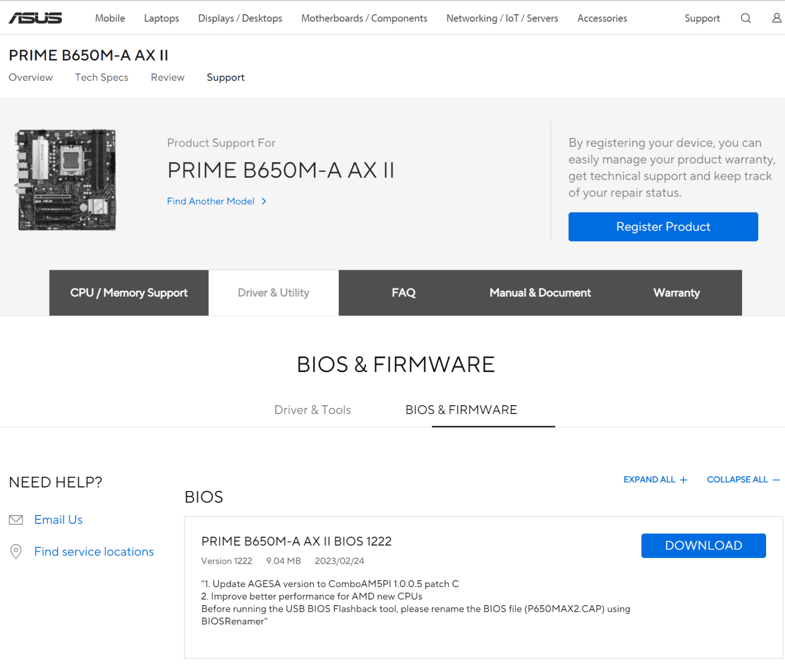Select the Warranty tab
785x672 pixels.
676,293
